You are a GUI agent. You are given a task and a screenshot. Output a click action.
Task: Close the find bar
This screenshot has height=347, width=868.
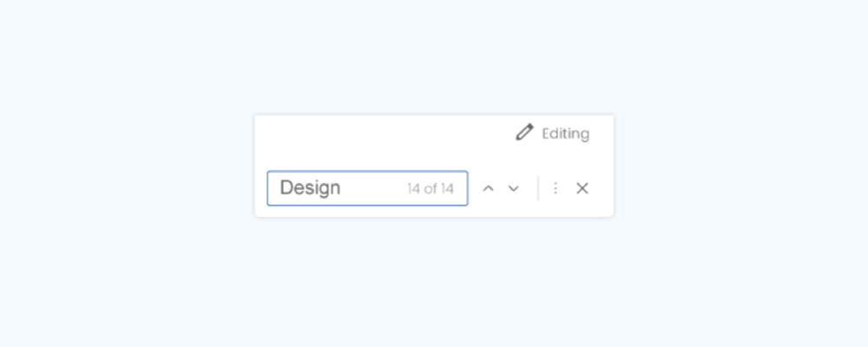pyautogui.click(x=582, y=188)
